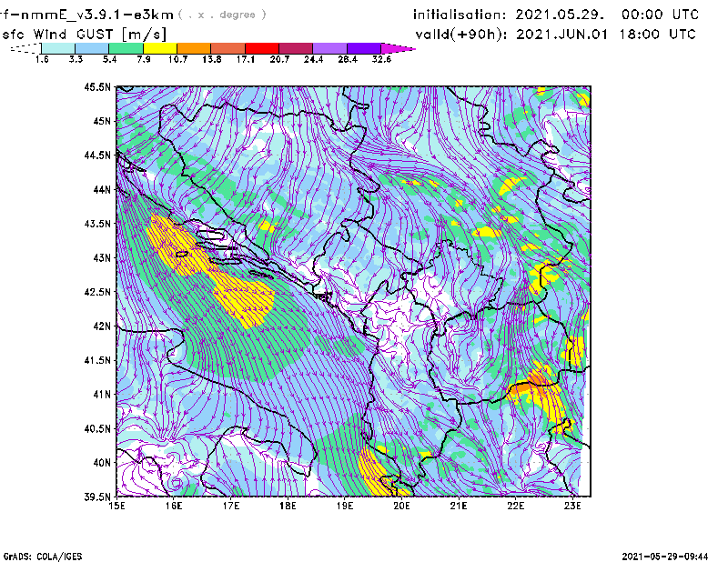Viewport: 728px width, 562px height.
Task: Click the '2021-05-29-09:44' timestamp
Action: (x=665, y=557)
